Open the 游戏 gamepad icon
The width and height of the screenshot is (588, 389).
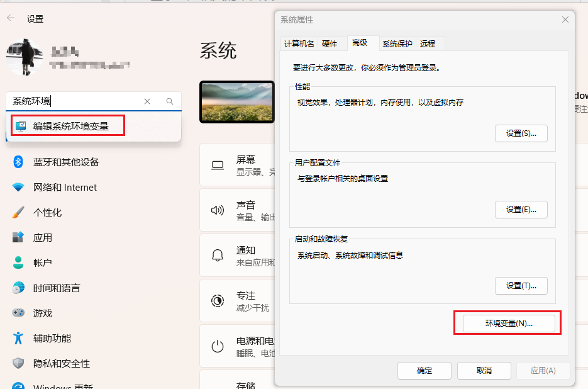18,312
